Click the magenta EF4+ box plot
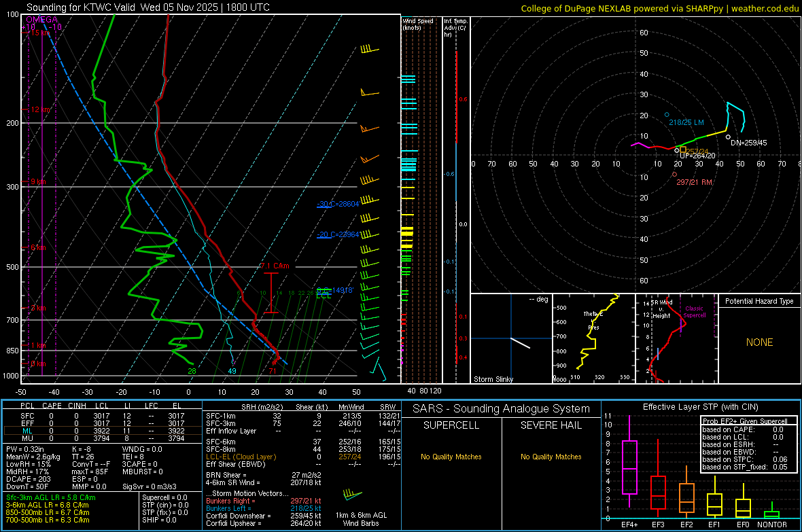 629,461
